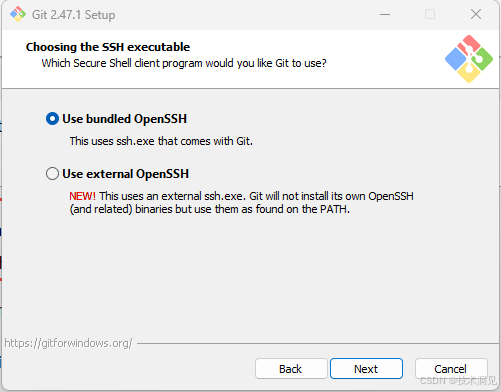Cancel the Git setup
The height and width of the screenshot is (392, 501).
(x=451, y=369)
